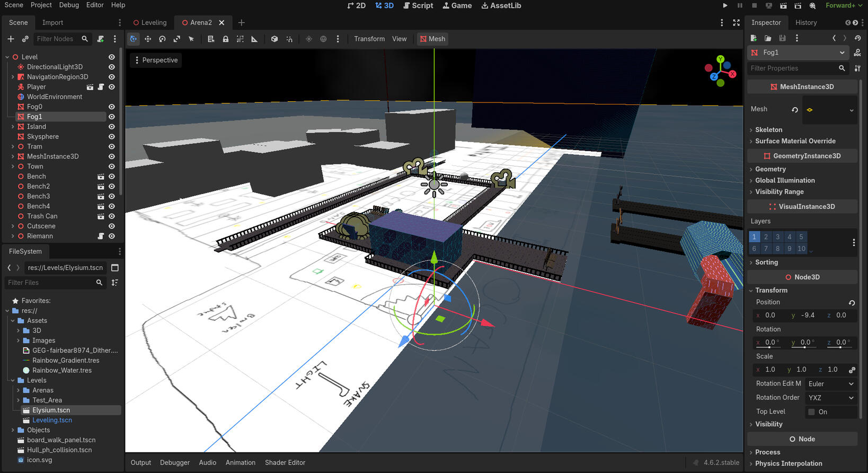The image size is (868, 473).
Task: Click the stop running project button
Action: coord(754,5)
